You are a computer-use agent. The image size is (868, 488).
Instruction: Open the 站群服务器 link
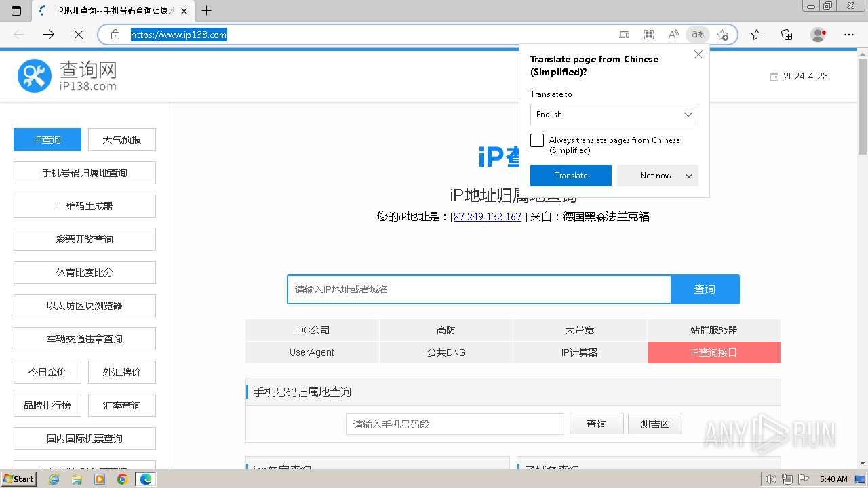[714, 330]
